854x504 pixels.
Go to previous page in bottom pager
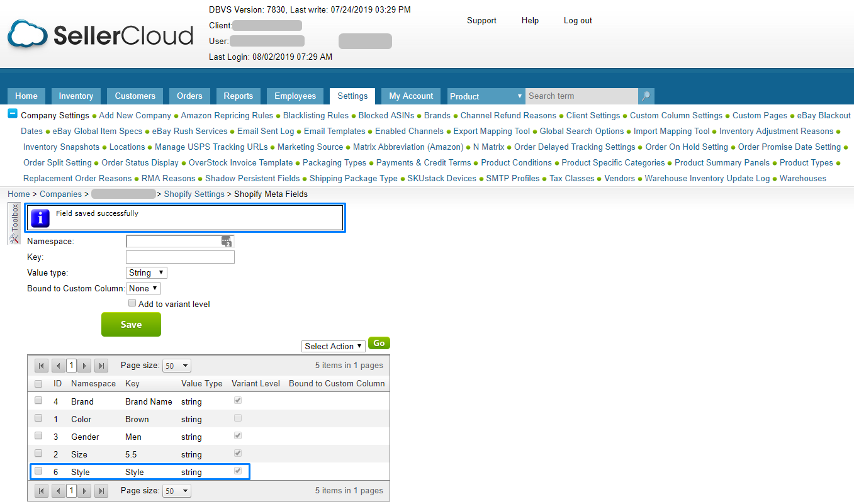(x=59, y=491)
